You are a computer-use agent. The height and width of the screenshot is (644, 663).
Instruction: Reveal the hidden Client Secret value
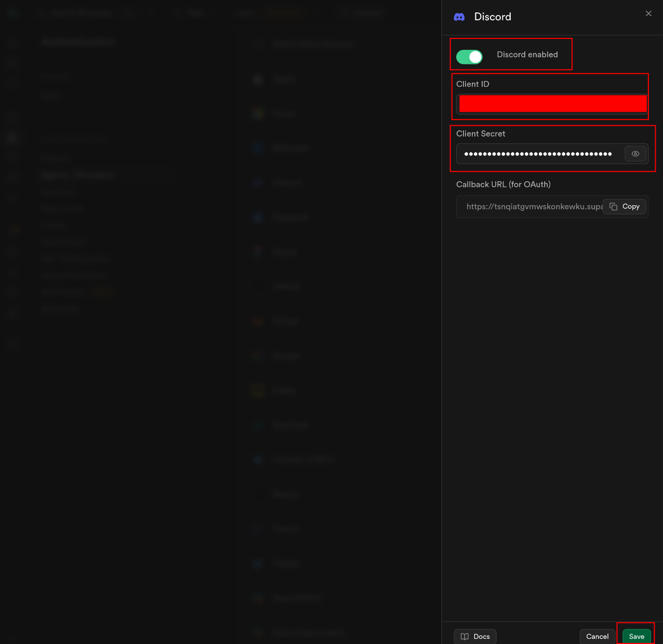tap(635, 154)
